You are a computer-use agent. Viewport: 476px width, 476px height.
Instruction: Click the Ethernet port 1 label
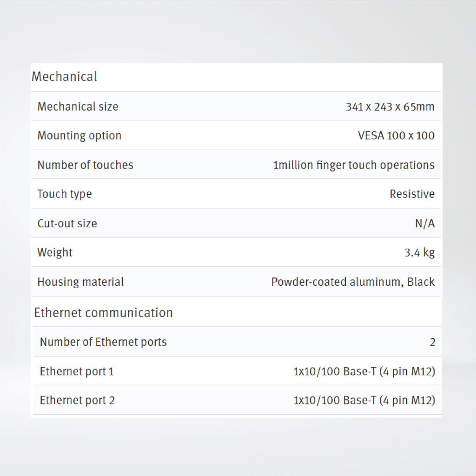point(77,371)
